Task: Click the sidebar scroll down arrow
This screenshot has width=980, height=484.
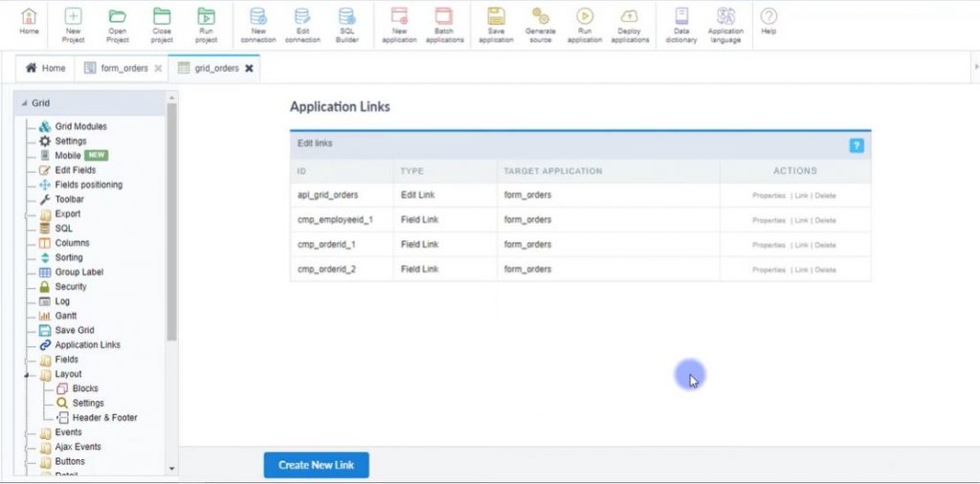Action: (171, 469)
